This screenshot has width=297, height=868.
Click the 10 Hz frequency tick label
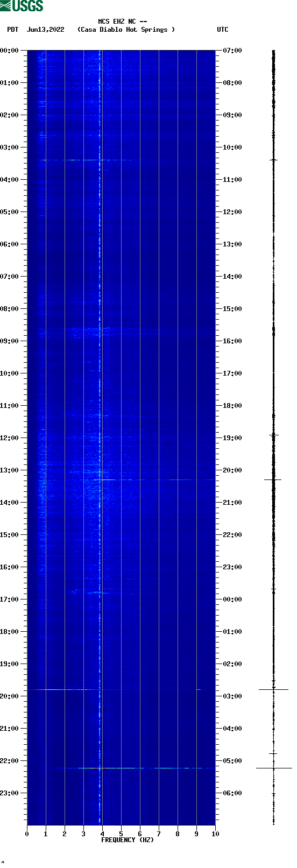point(215,834)
